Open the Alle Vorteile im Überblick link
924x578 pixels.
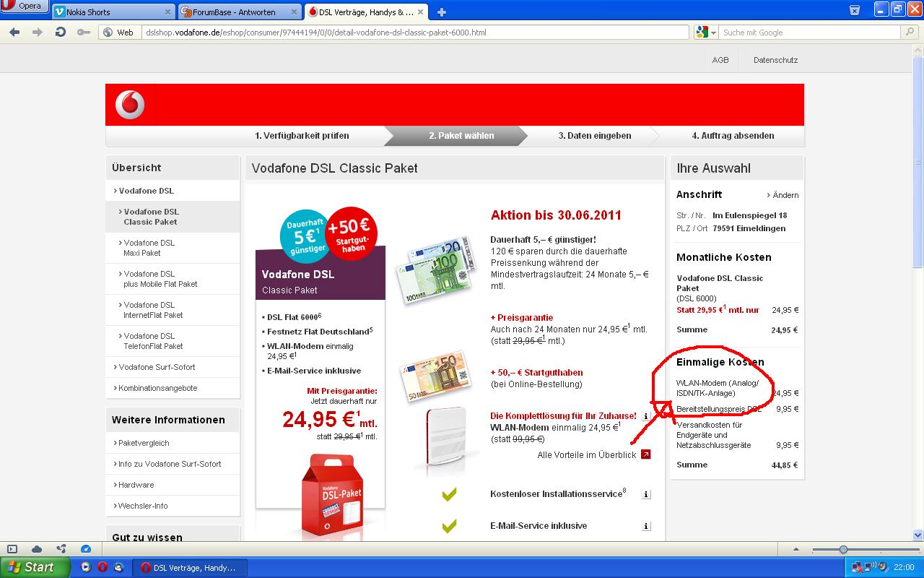[x=587, y=454]
